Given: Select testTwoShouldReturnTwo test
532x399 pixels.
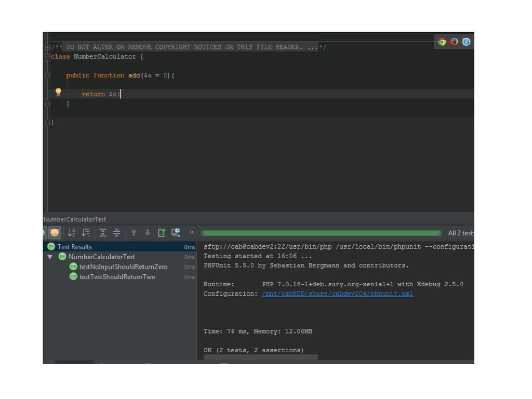Looking at the screenshot, I should pyautogui.click(x=117, y=277).
